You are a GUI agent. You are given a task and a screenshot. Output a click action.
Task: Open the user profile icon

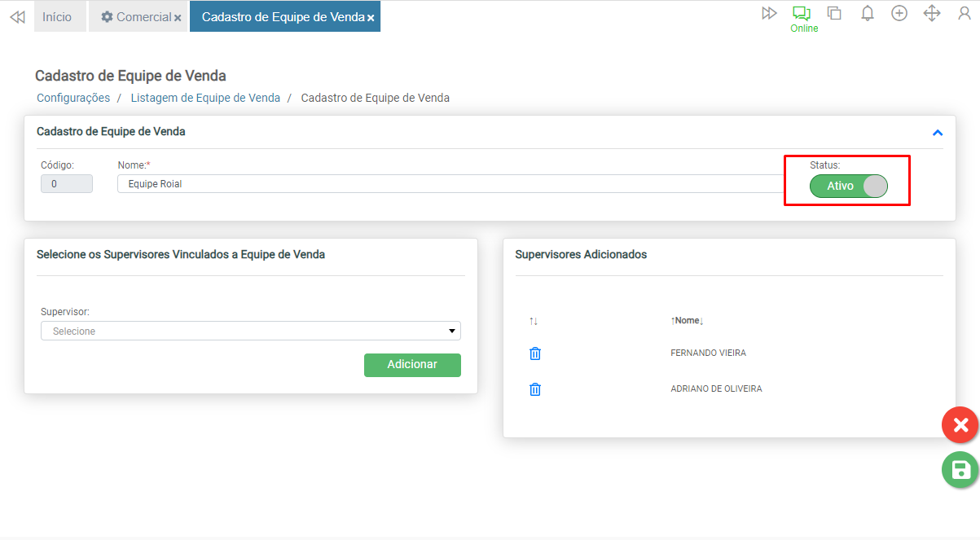click(965, 13)
